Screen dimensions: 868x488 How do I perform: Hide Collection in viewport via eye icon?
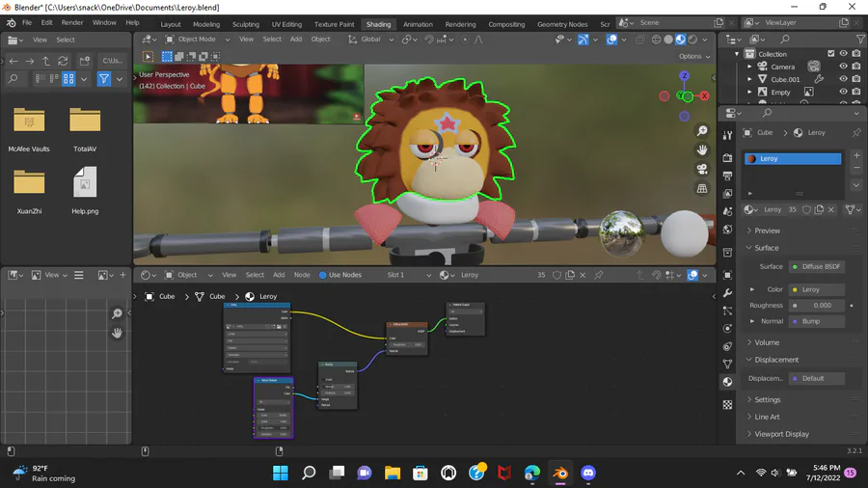tap(843, 54)
